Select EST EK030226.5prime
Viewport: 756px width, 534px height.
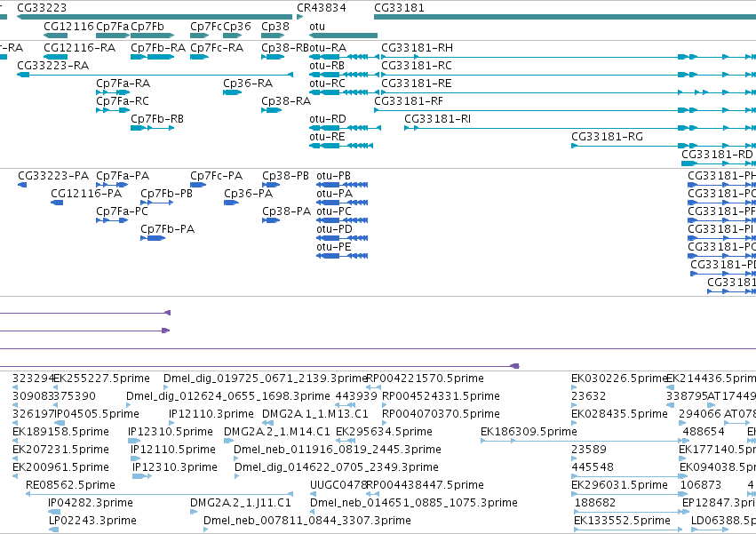pyautogui.click(x=574, y=387)
